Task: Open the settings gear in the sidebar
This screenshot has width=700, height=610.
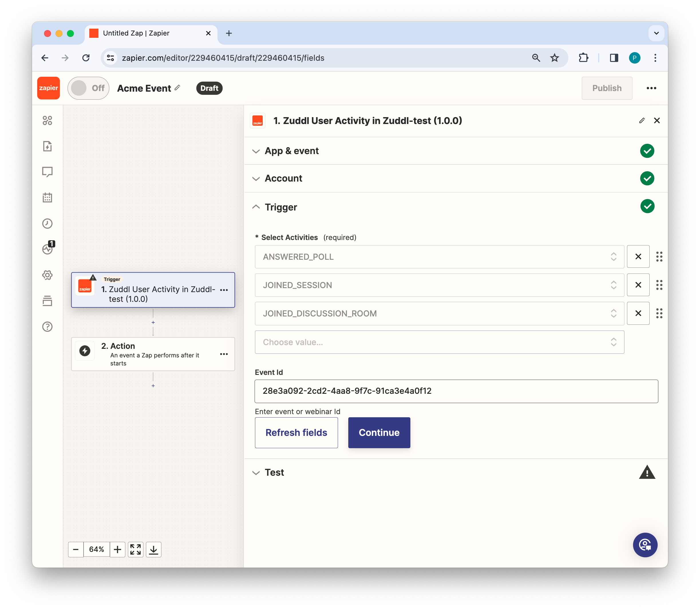Action: click(x=47, y=275)
